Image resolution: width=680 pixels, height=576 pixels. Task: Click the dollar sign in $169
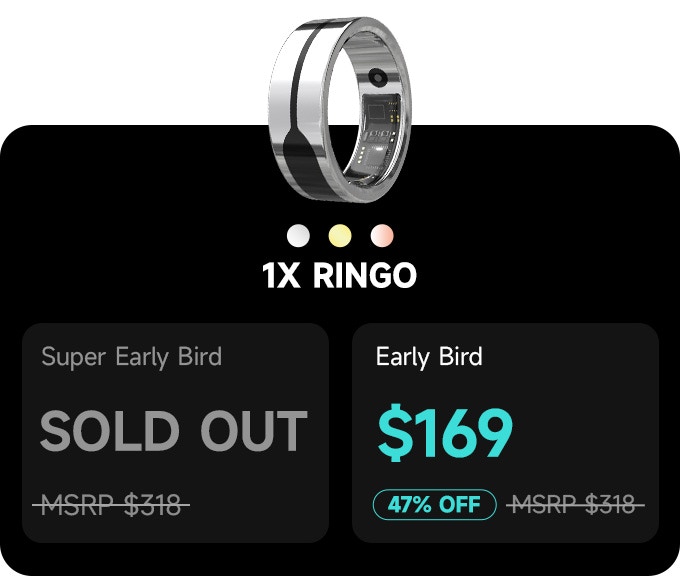click(395, 432)
